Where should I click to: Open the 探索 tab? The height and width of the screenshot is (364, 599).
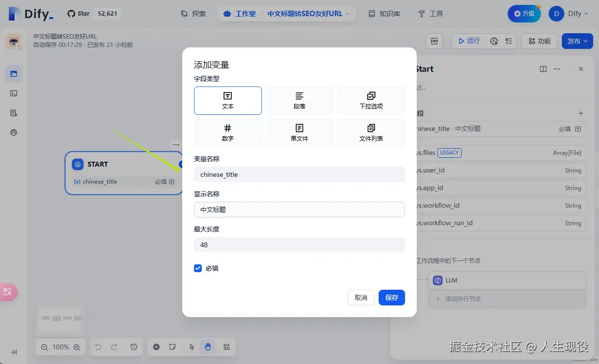[193, 14]
